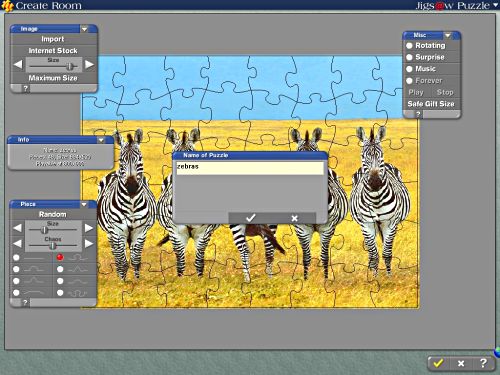Viewport: 500px width, 375px height.
Task: Open the Piece panel help question mark
Action: [25, 303]
